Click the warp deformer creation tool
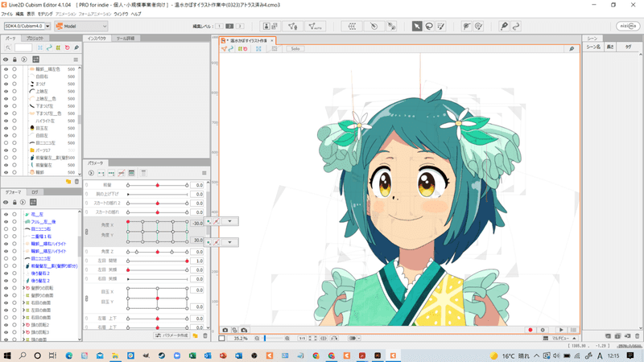This screenshot has height=362, width=644. pos(352,27)
